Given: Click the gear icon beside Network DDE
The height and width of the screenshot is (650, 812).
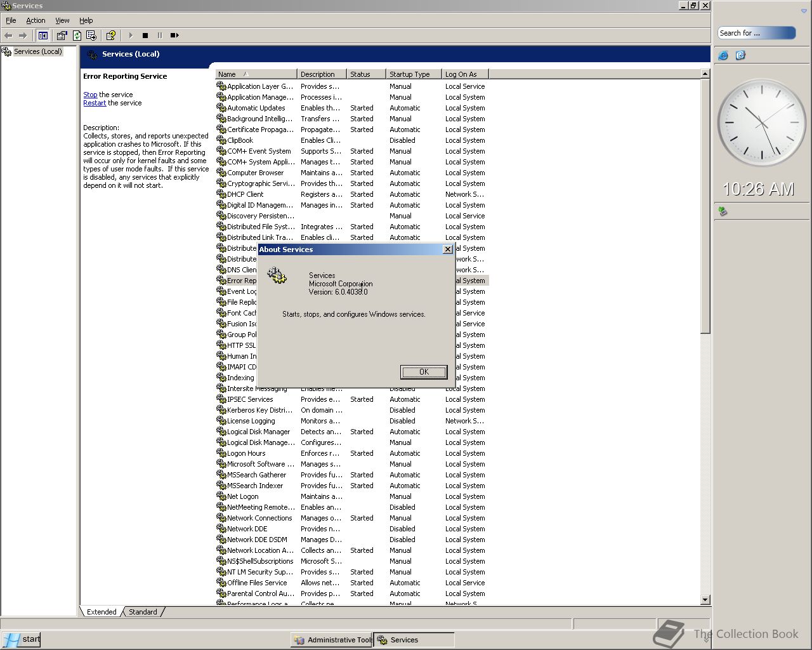Looking at the screenshot, I should point(221,529).
